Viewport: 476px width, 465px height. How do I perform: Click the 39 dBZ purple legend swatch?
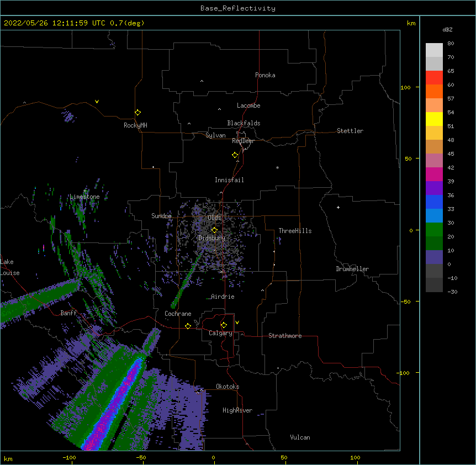tap(434, 188)
